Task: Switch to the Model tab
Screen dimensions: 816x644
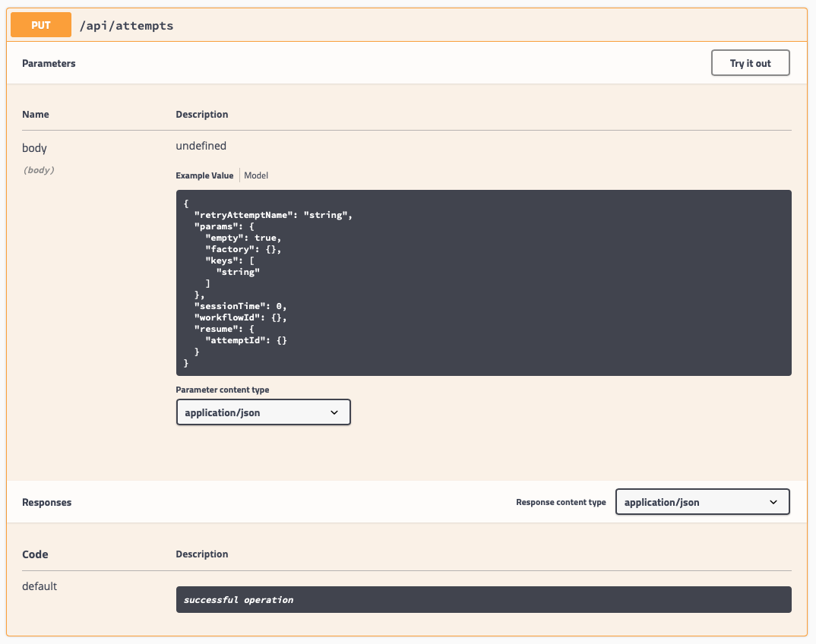Action: pyautogui.click(x=256, y=175)
